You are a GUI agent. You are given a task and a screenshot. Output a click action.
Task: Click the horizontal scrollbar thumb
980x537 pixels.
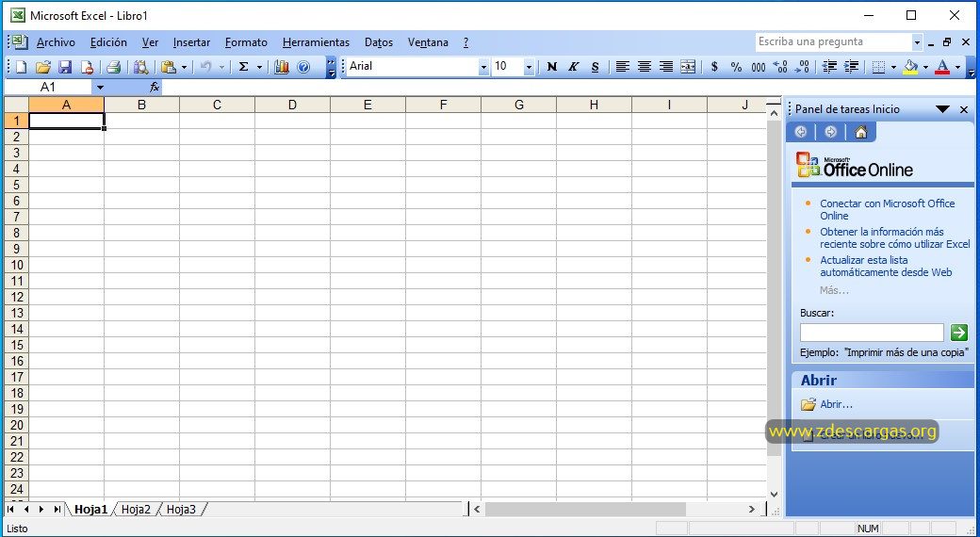coord(585,510)
